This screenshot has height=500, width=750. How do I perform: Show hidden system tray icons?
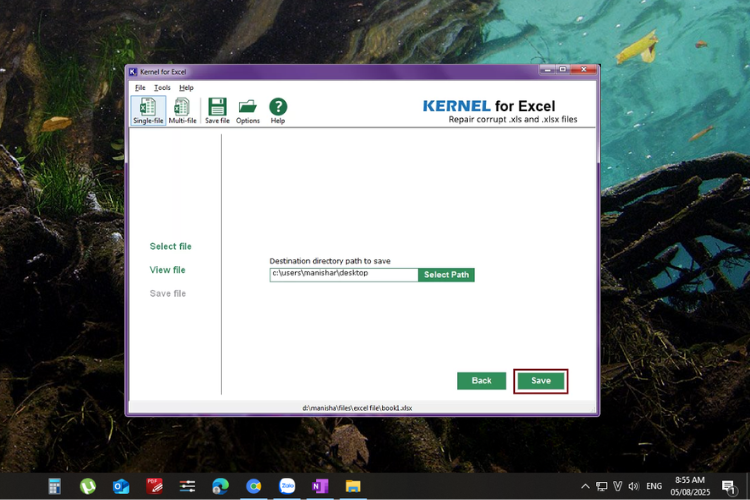(585, 487)
